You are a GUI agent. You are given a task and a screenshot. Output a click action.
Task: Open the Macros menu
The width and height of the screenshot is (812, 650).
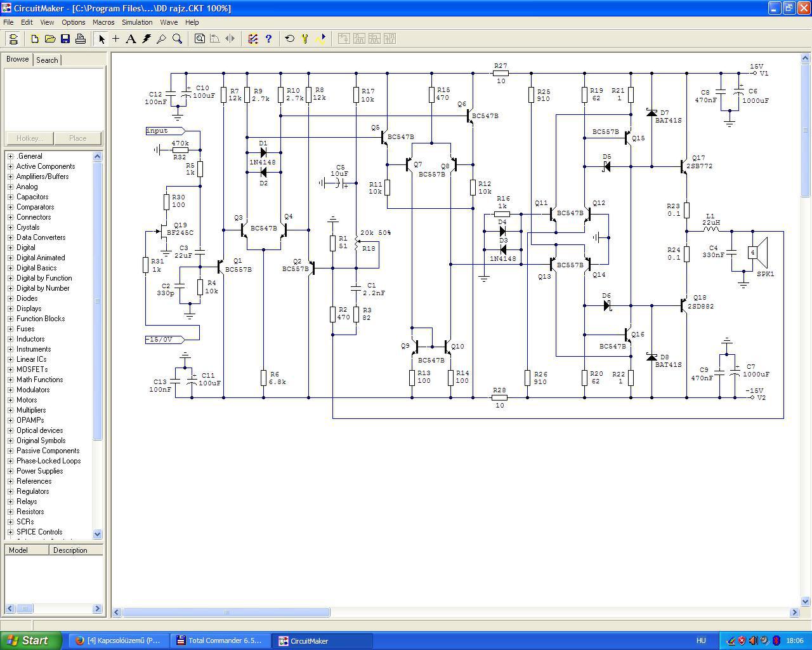pos(103,22)
